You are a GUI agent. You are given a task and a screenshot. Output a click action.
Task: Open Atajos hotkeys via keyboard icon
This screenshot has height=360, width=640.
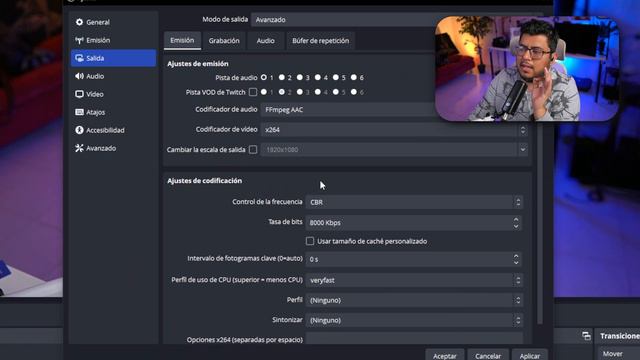[x=79, y=112]
